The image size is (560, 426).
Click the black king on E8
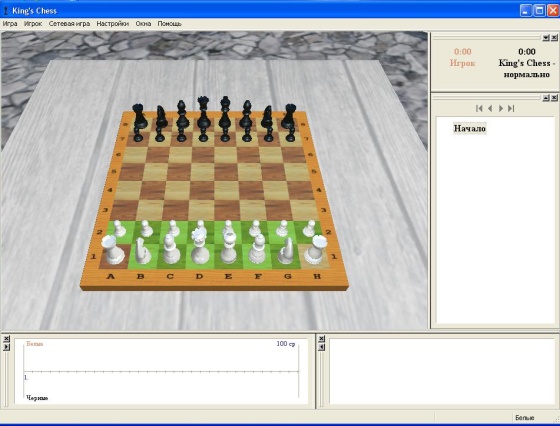[x=225, y=113]
